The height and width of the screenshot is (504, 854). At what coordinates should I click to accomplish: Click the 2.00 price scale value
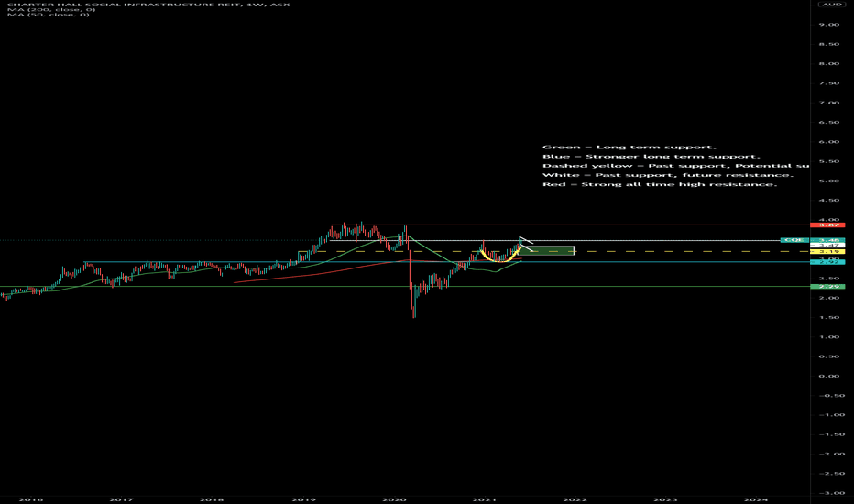pos(829,298)
